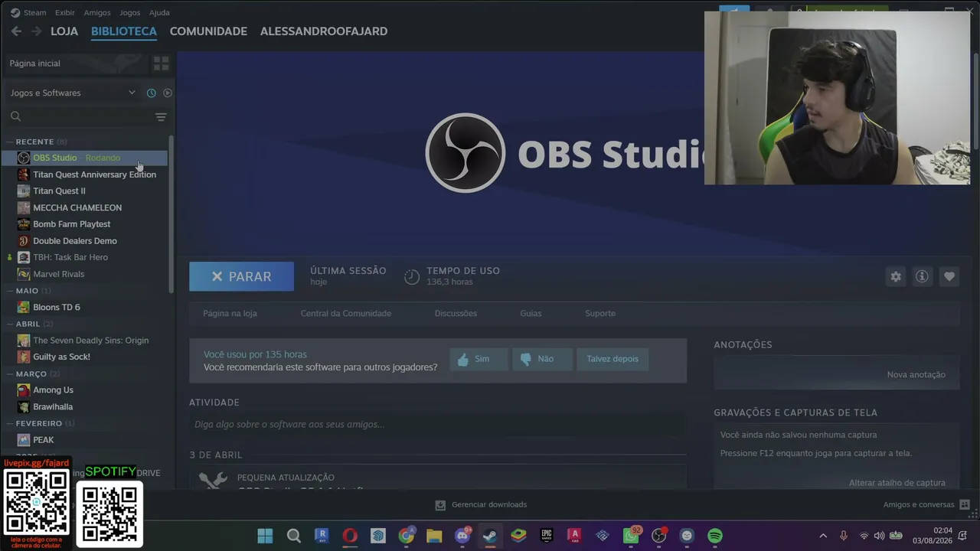Open BlueStacks from the taskbar
Image resolution: width=980 pixels, height=551 pixels.
518,536
